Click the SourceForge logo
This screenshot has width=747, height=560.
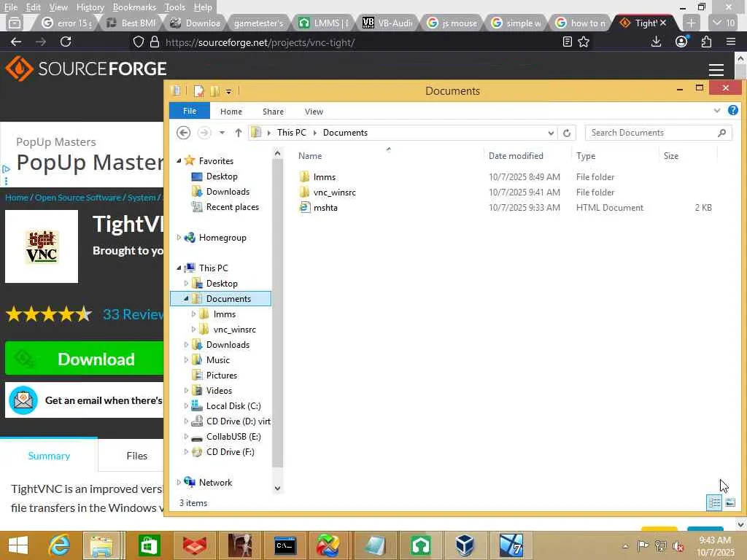(86, 69)
